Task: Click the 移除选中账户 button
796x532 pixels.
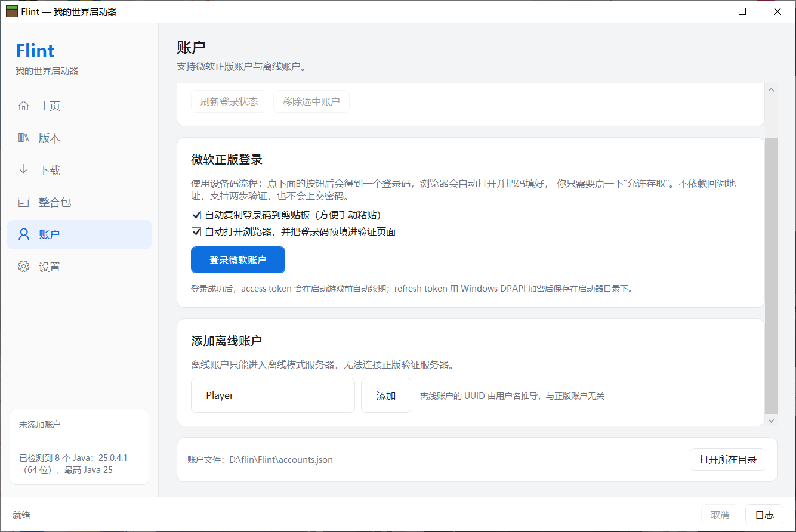Action: pos(311,101)
